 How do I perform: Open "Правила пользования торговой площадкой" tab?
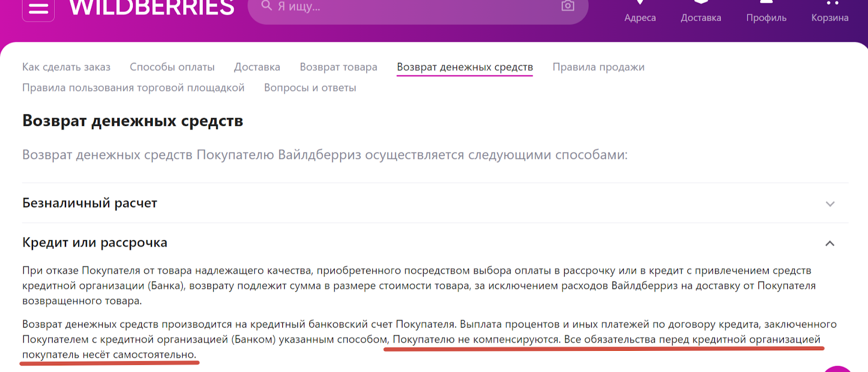133,88
